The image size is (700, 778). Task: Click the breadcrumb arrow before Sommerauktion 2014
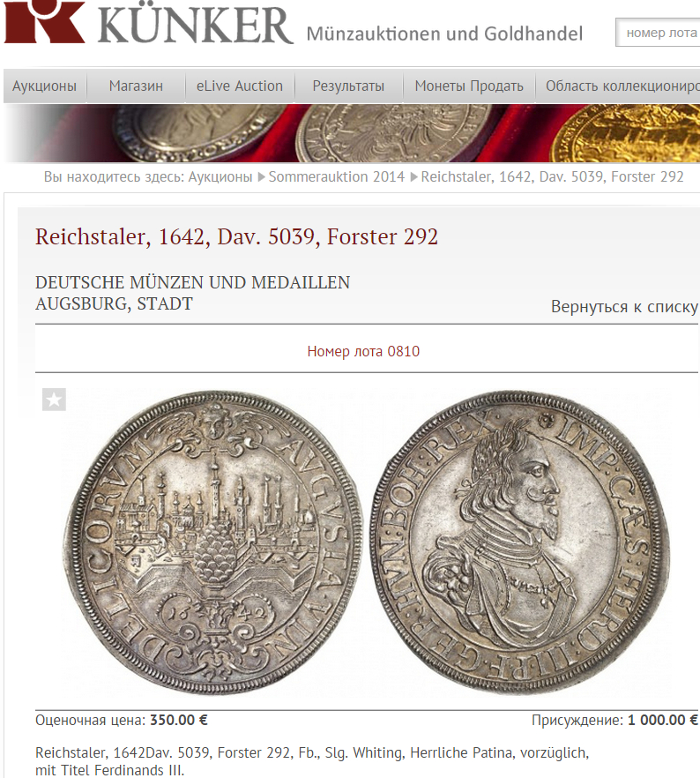click(x=261, y=177)
